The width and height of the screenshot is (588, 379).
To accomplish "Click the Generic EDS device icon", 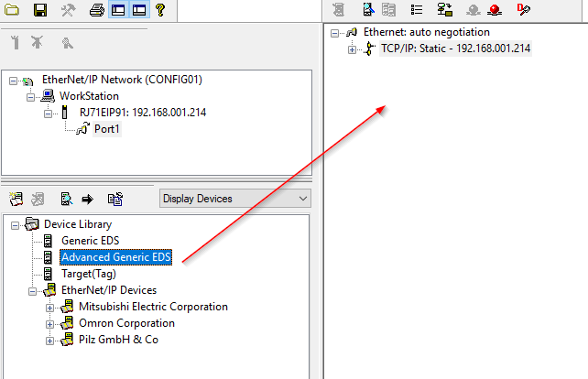I will [x=48, y=241].
